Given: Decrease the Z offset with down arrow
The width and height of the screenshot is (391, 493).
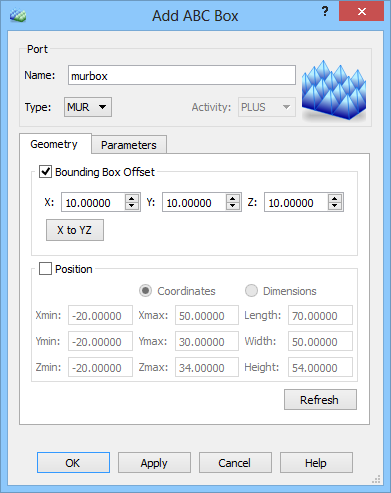Looking at the screenshot, I should 335,206.
